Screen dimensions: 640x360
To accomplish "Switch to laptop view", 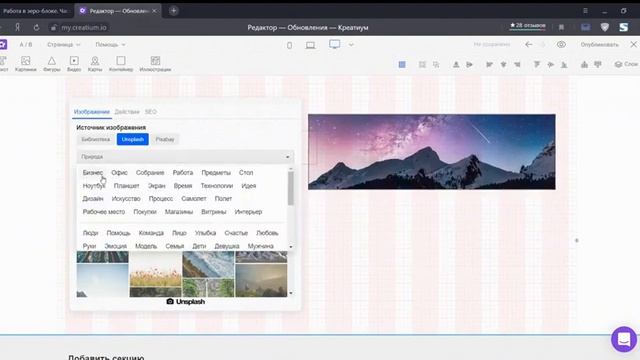I will coord(311,45).
